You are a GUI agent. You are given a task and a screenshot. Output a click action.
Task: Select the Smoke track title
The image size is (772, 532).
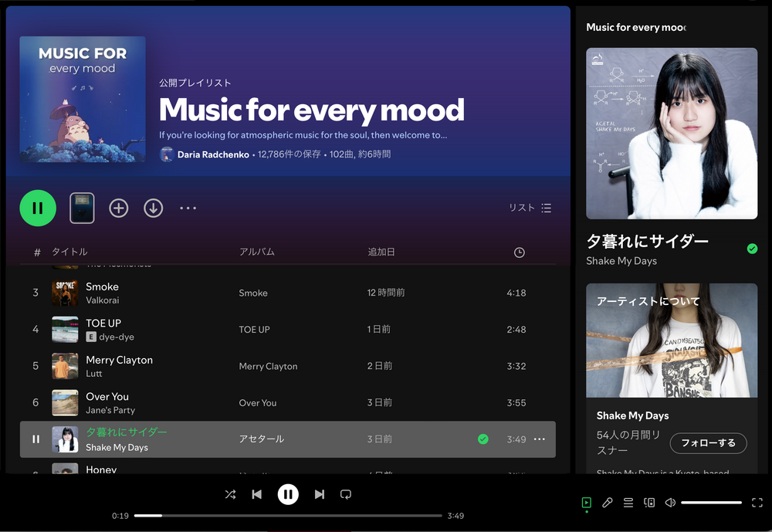pos(103,286)
